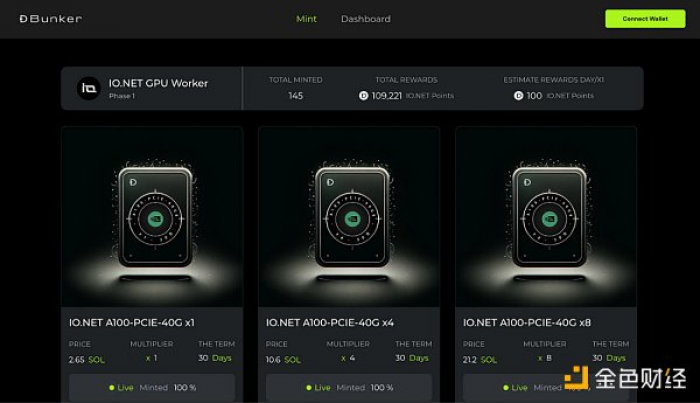The image size is (700, 403).
Task: Click the Total Rewards points coin icon
Action: (x=363, y=96)
